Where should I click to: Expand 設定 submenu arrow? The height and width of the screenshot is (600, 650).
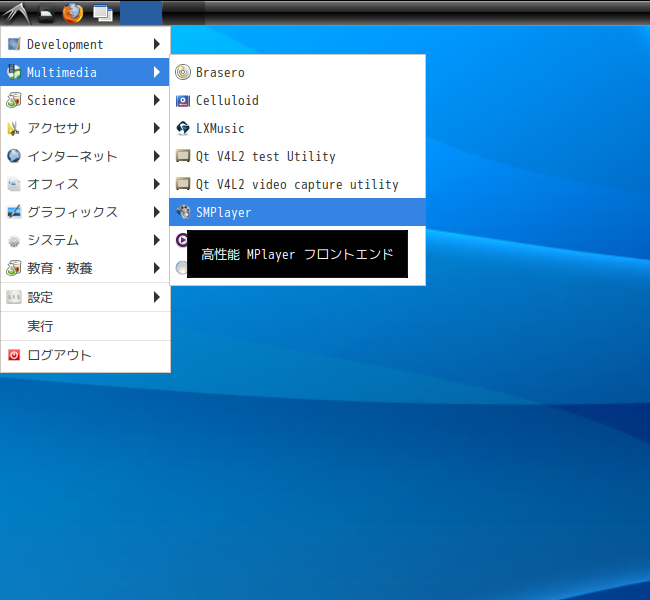pos(157,297)
